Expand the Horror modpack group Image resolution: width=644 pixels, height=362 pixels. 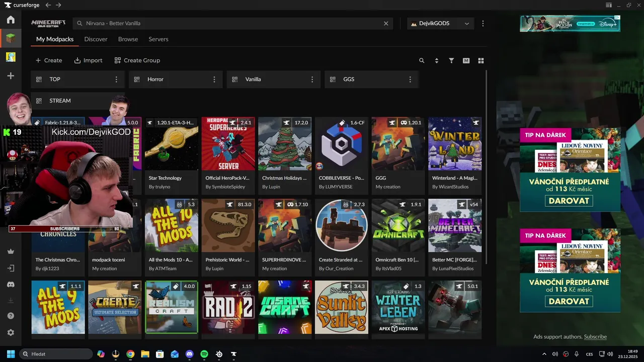tap(176, 79)
